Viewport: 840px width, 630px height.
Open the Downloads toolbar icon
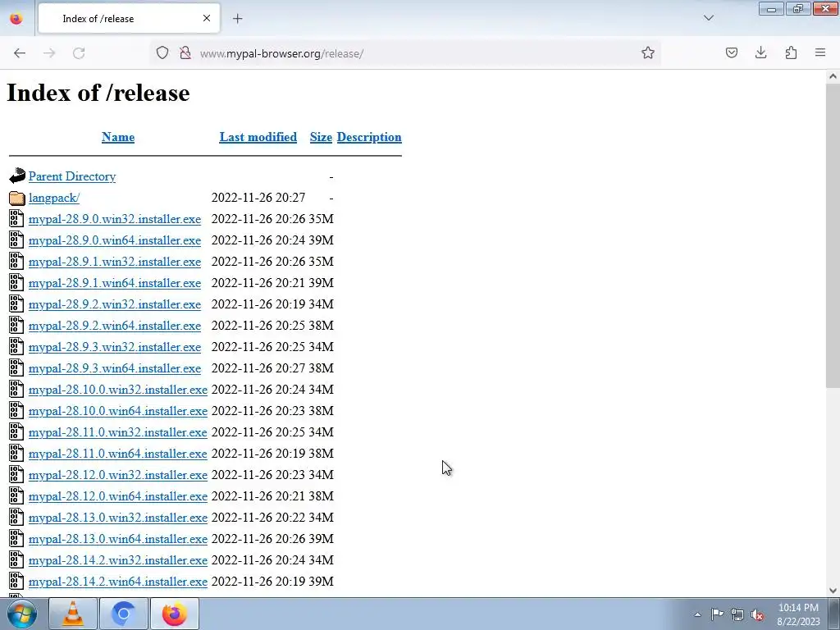[x=760, y=53]
